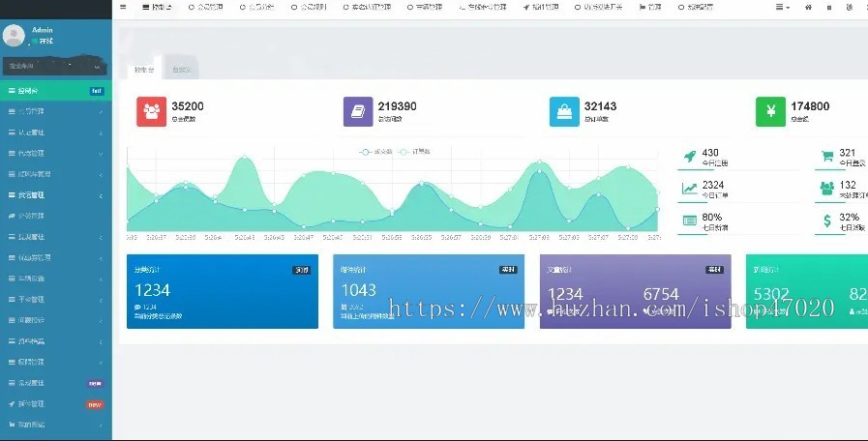Screen dimensions: 868x441
Task: Click the Admin username in sidebar
Action: pos(42,30)
